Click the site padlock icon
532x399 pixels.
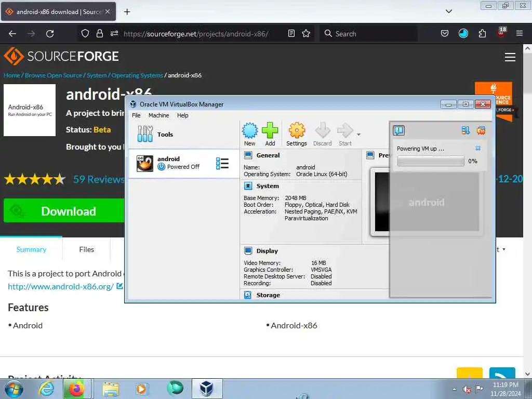click(x=99, y=33)
